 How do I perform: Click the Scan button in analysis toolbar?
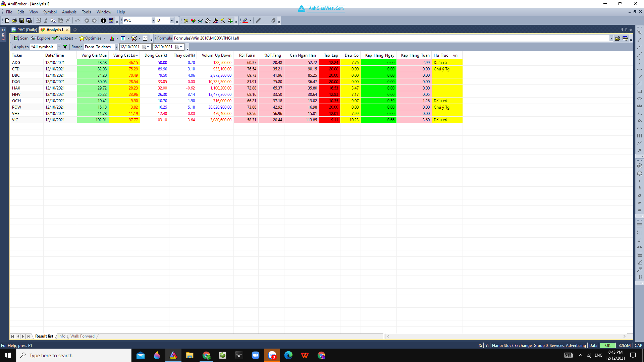click(x=21, y=38)
